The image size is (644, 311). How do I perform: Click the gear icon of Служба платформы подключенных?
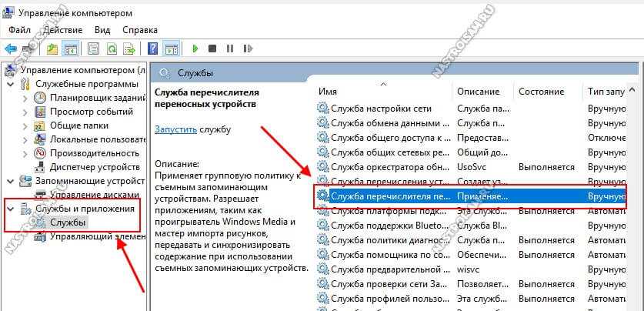pyautogui.click(x=323, y=211)
